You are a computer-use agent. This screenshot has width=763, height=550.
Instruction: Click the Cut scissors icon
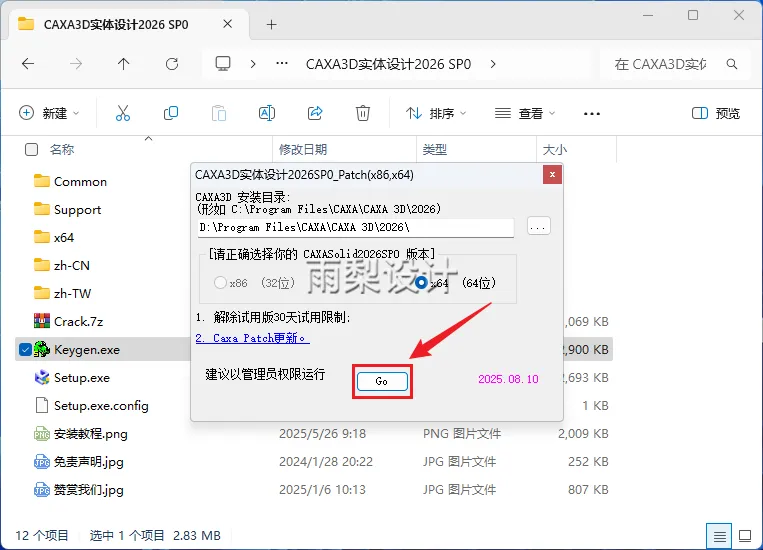tap(123, 113)
